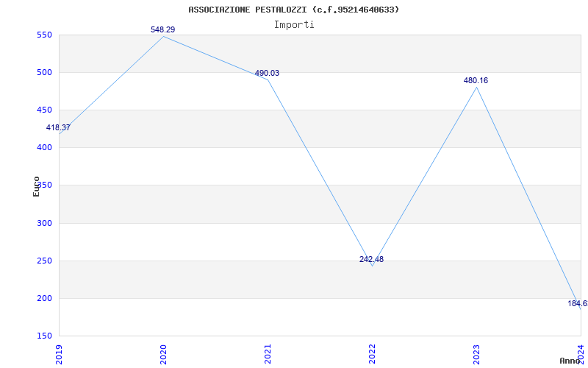
Task: Click the 490.03 data label
Action: pos(267,73)
